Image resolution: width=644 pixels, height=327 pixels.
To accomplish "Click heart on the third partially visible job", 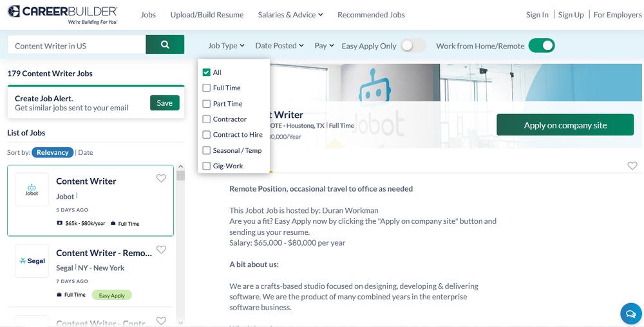I will (x=162, y=321).
